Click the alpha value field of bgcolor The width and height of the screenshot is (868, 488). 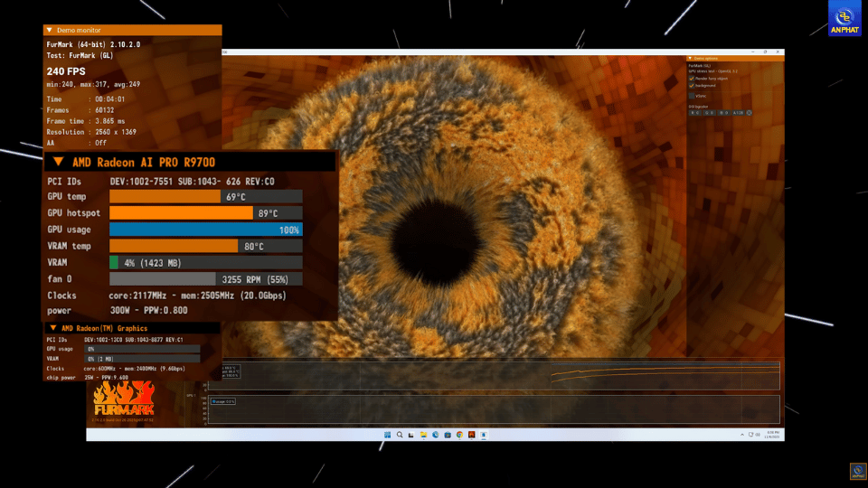click(x=739, y=113)
